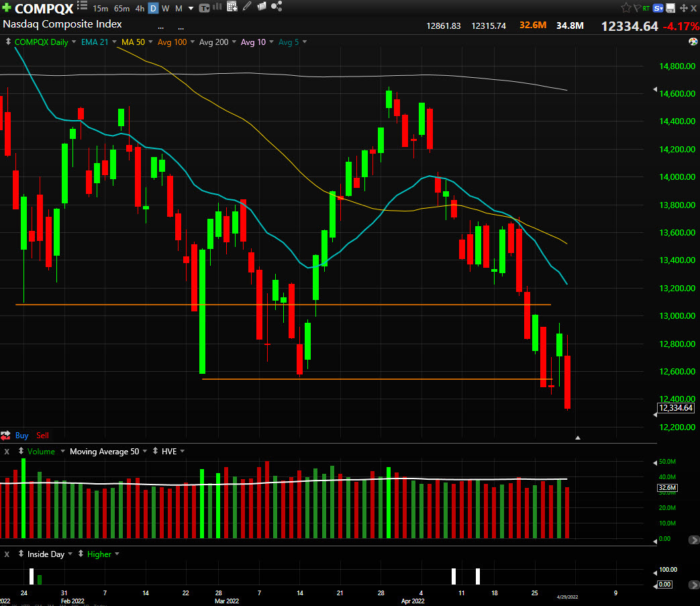Click the blue Buy link
This screenshot has height=606, width=700.
tap(21, 436)
